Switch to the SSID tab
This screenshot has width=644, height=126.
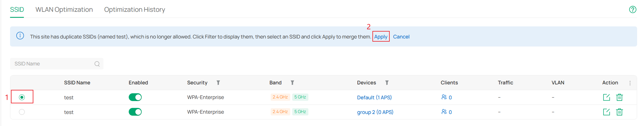click(17, 10)
